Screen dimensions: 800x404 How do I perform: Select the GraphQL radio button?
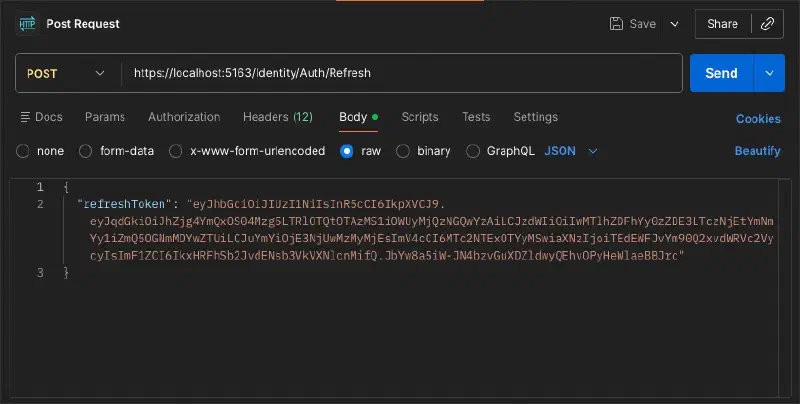tap(473, 151)
